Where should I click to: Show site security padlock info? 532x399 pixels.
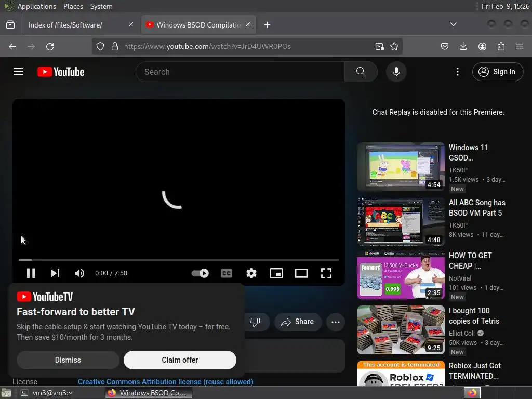coord(115,46)
